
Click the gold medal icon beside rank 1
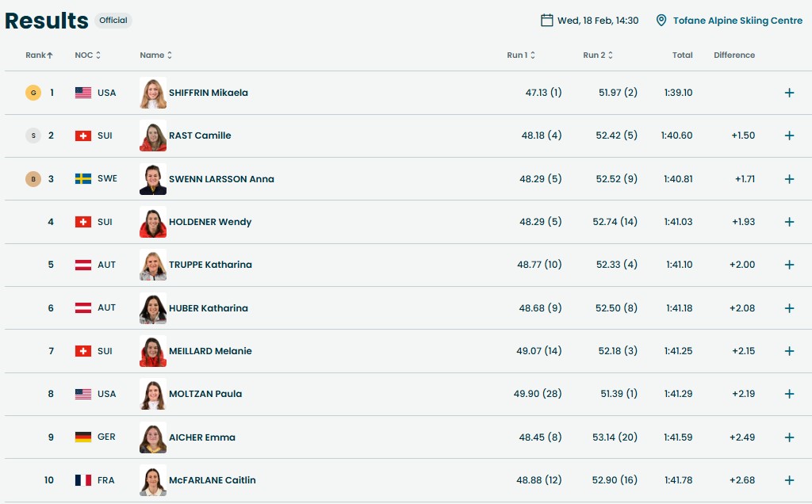[33, 93]
